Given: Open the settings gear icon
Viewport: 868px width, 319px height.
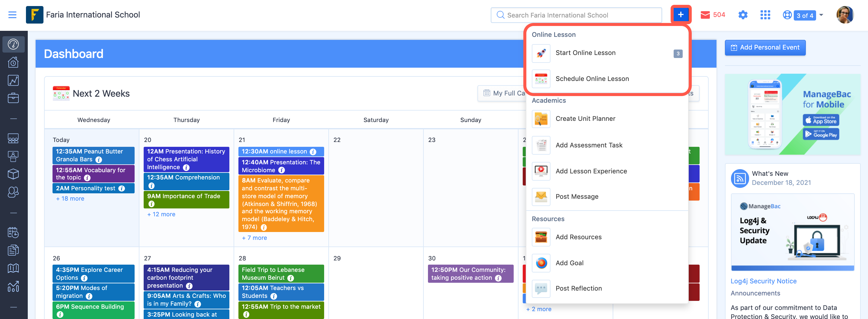Looking at the screenshot, I should pos(743,15).
